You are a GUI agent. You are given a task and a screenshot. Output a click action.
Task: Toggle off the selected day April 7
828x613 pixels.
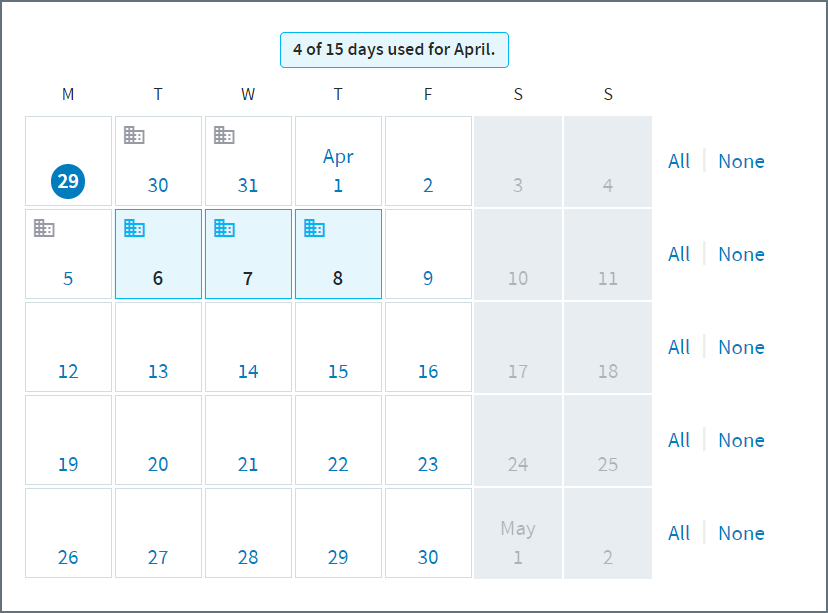(x=248, y=254)
